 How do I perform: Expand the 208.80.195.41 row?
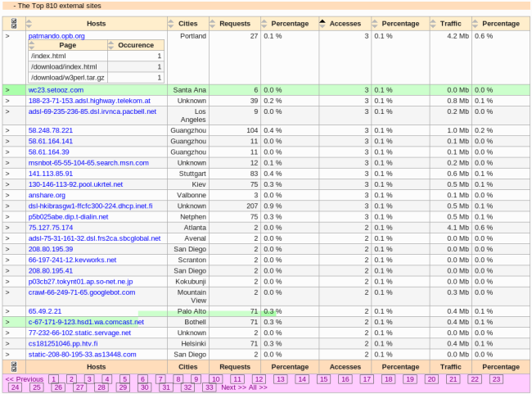click(x=7, y=270)
